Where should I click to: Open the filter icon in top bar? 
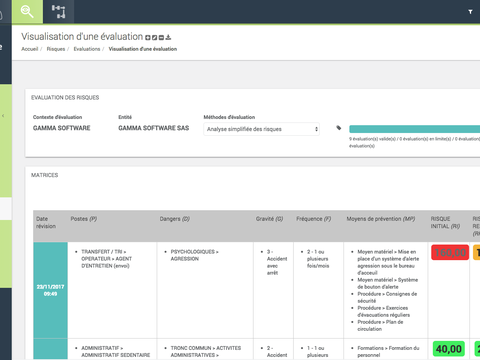tap(470, 12)
